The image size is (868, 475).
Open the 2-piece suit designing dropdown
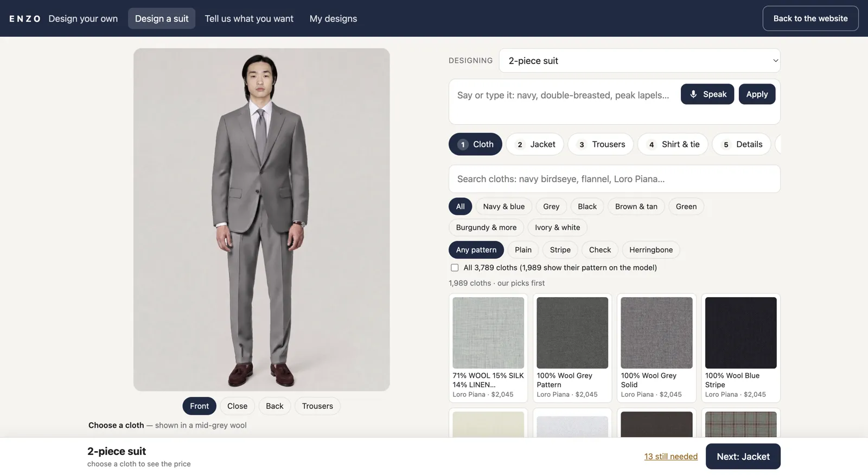[640, 61]
